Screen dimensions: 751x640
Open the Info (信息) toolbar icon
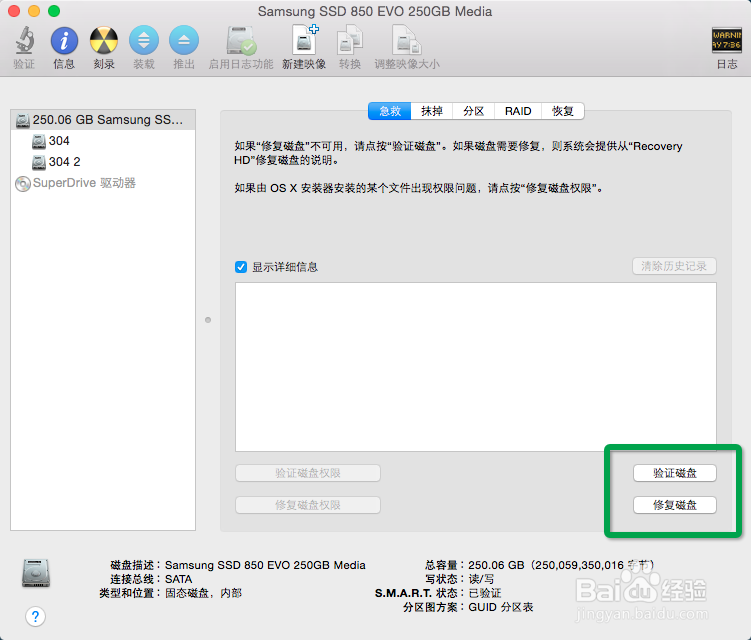pos(64,40)
